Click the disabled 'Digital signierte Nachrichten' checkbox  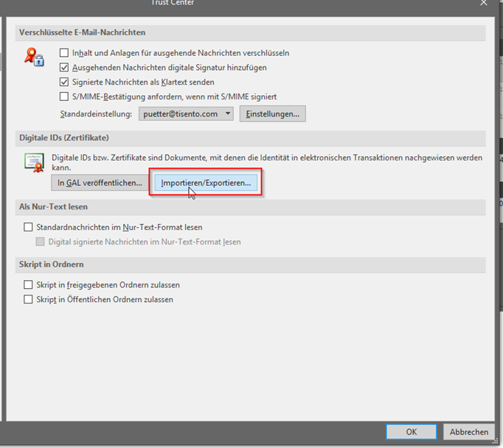pyautogui.click(x=40, y=242)
